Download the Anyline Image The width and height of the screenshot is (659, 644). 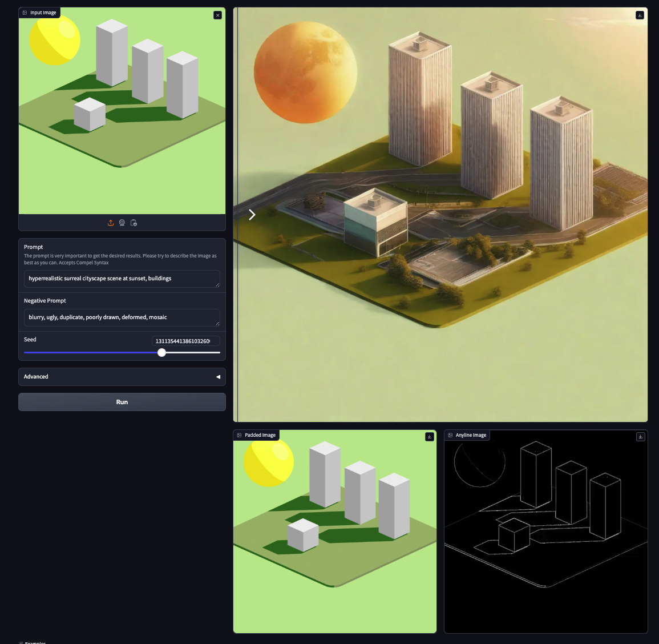640,437
